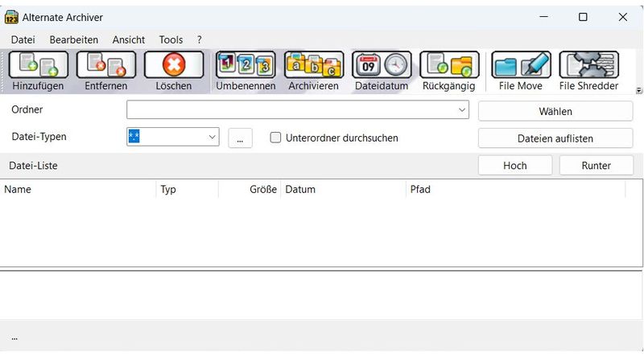The width and height of the screenshot is (644, 362).
Task: Click the Entfernen toolbar icon
Action: [106, 65]
